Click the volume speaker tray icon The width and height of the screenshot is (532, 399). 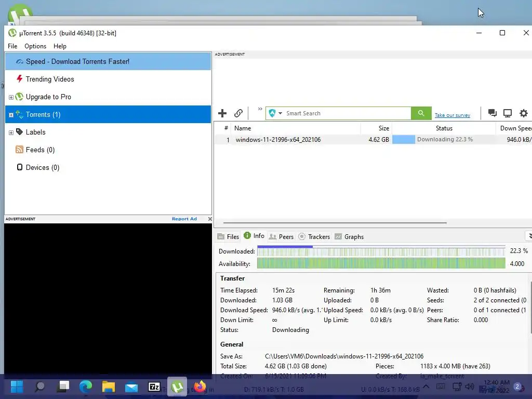click(x=470, y=387)
